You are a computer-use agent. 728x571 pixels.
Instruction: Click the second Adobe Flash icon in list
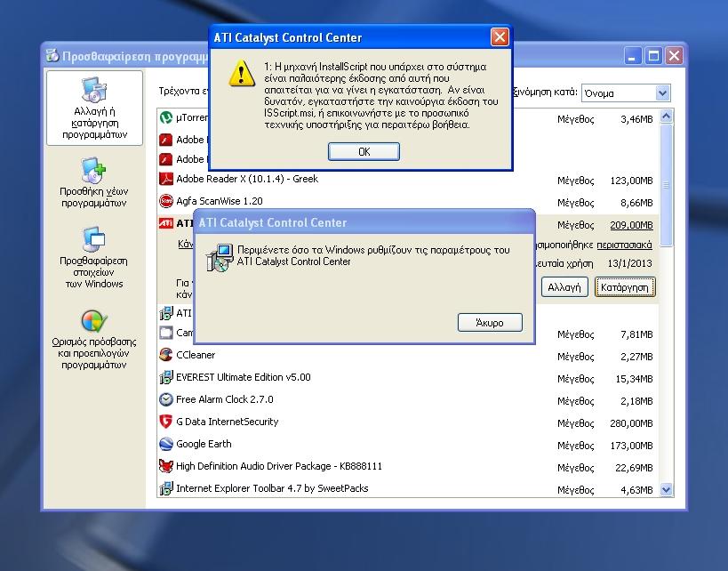(165, 159)
